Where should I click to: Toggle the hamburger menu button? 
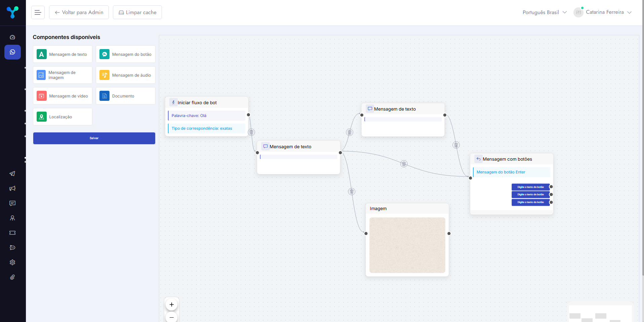pos(38,12)
